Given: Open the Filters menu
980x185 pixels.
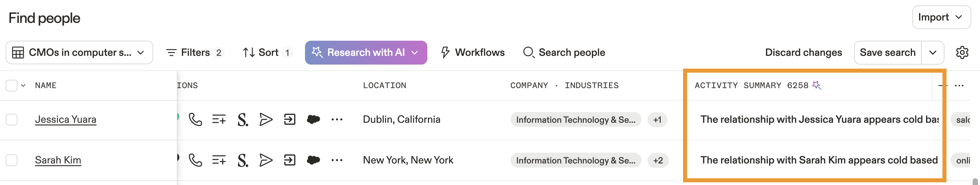Looking at the screenshot, I should tap(194, 52).
